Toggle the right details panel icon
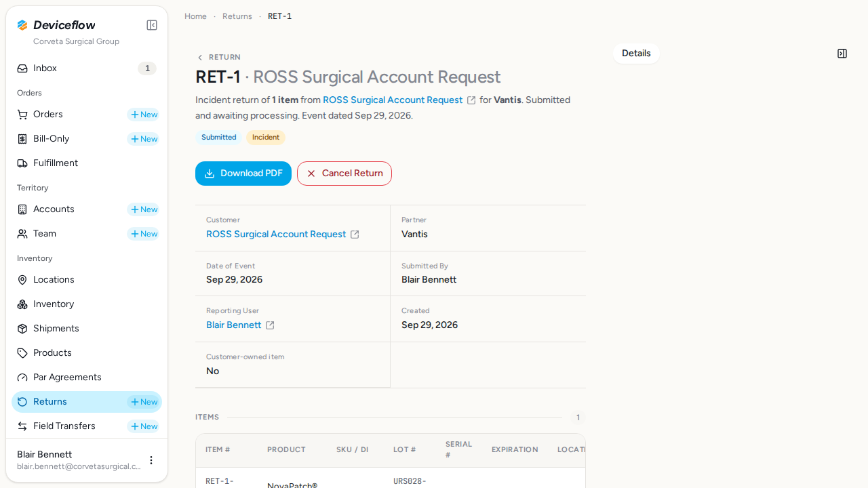Viewport: 868px width, 488px height. (842, 54)
